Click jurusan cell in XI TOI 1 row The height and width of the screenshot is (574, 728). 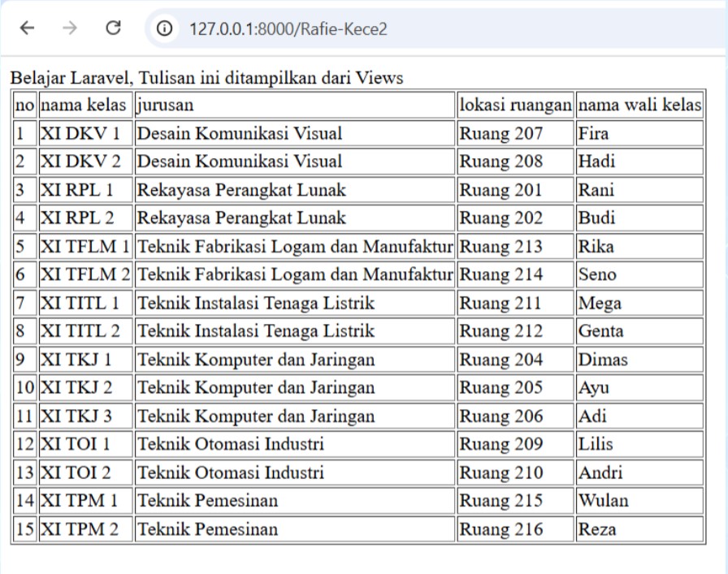coord(294,444)
